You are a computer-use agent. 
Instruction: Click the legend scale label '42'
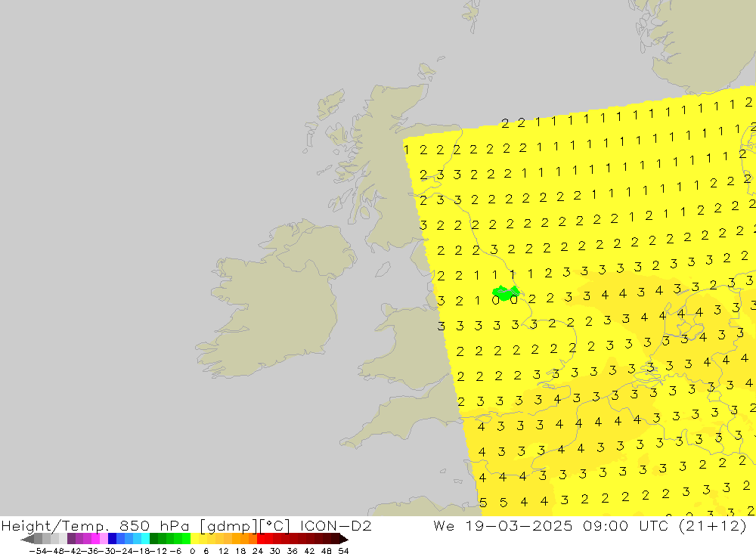click(x=309, y=551)
